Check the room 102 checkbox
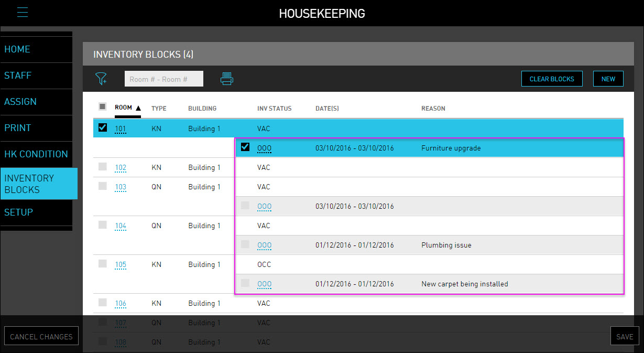Screen dimensions: 644x353 [x=103, y=167]
